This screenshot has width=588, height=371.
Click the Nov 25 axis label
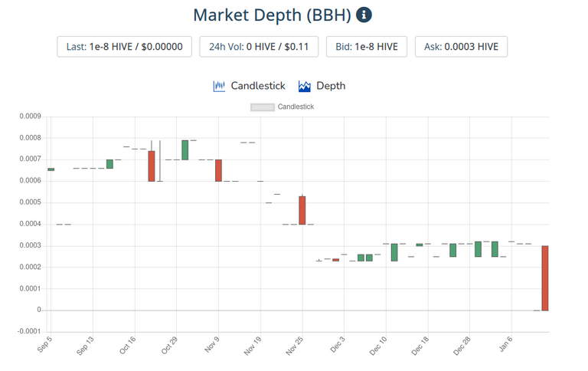point(294,346)
